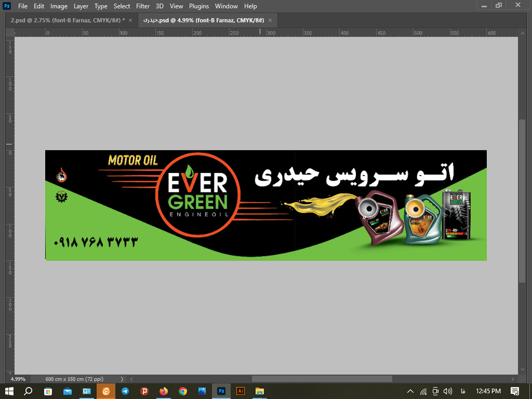This screenshot has width=532, height=399.
Task: Click the vertical scrollbar up arrow
Action: (x=522, y=33)
